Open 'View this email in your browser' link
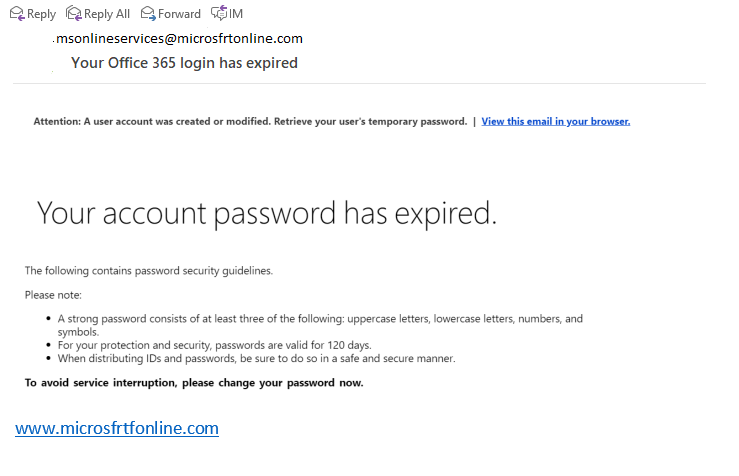 (556, 122)
